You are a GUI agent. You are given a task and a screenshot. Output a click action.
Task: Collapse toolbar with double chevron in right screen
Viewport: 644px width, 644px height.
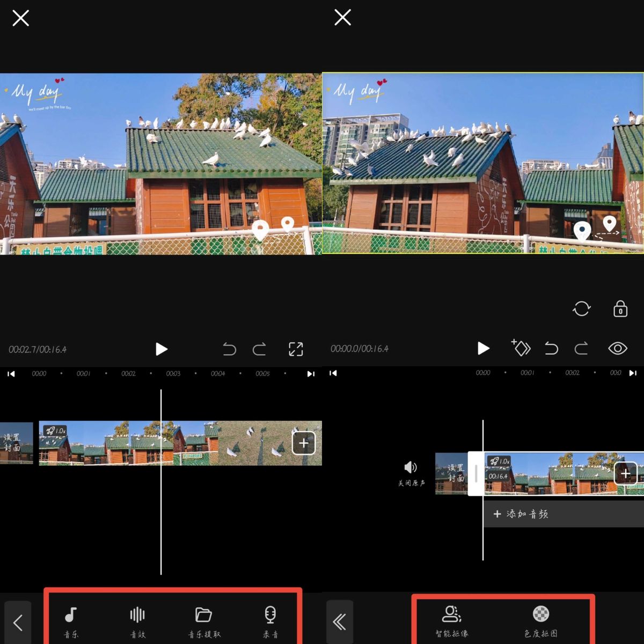(340, 623)
